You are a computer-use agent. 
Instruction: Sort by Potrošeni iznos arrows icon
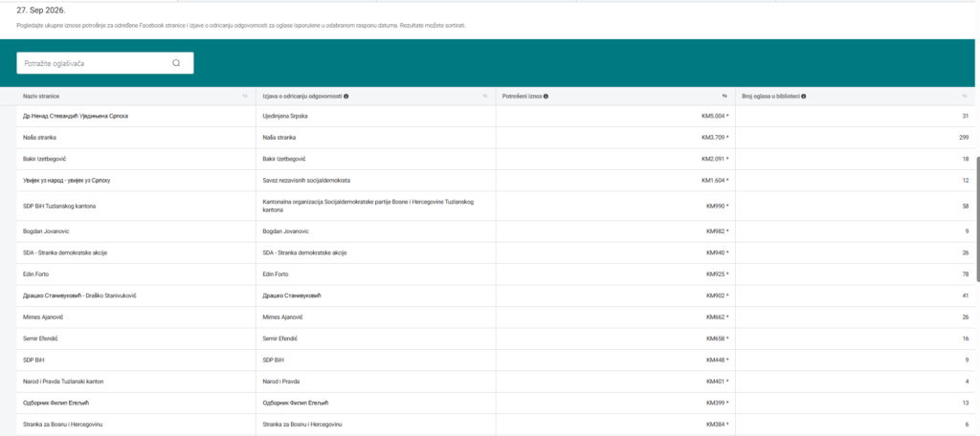coord(725,97)
